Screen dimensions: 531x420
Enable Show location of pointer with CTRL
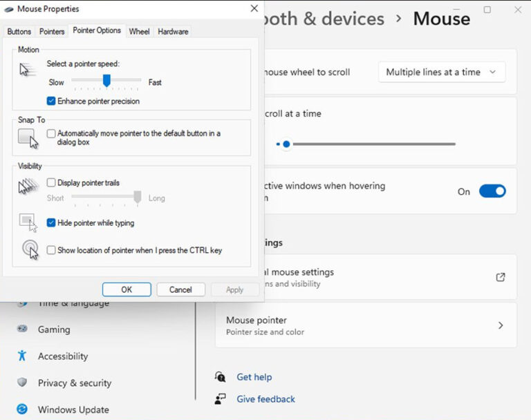(51, 250)
